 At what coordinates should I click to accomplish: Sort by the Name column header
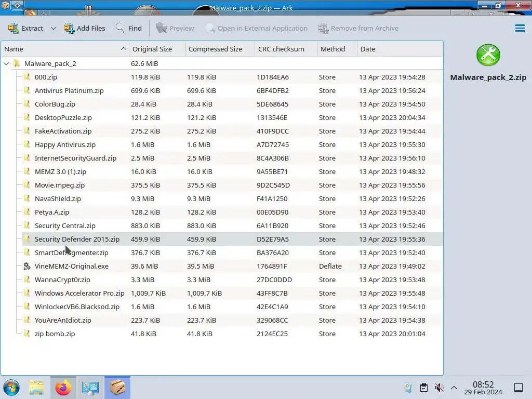pos(65,49)
